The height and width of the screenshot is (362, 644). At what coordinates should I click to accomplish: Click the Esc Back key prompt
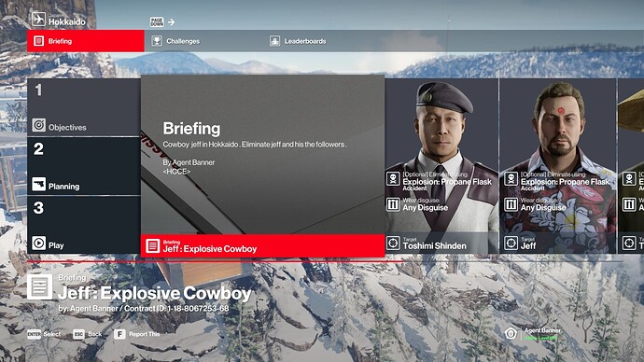(x=88, y=334)
